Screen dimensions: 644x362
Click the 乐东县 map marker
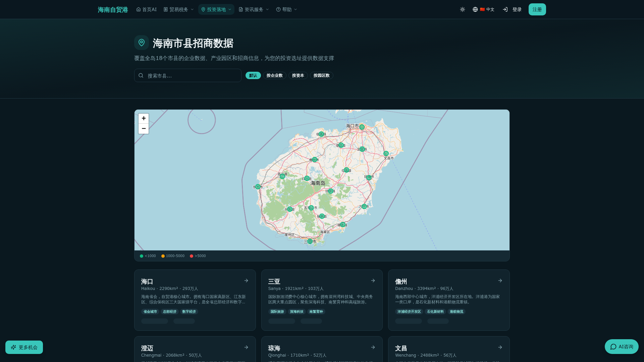[290, 209]
